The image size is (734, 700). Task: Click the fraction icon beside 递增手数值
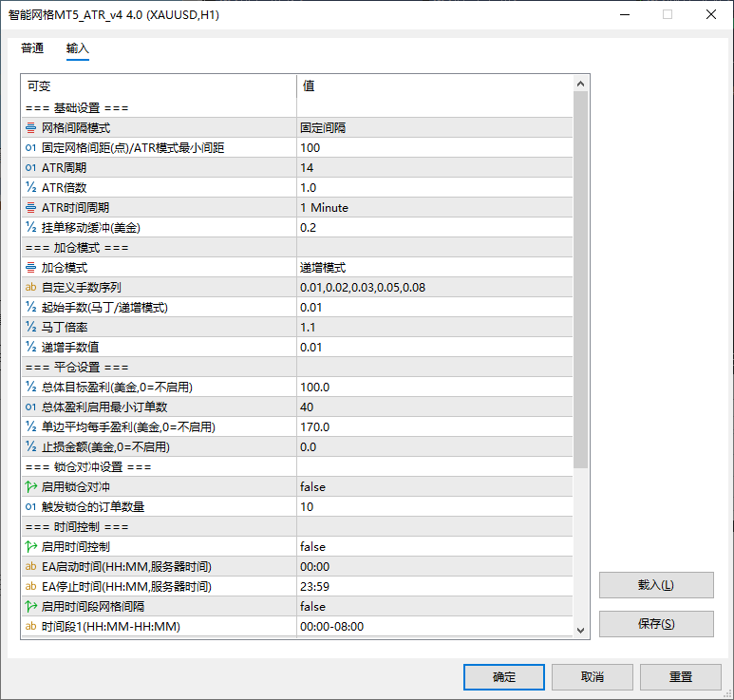[31, 347]
